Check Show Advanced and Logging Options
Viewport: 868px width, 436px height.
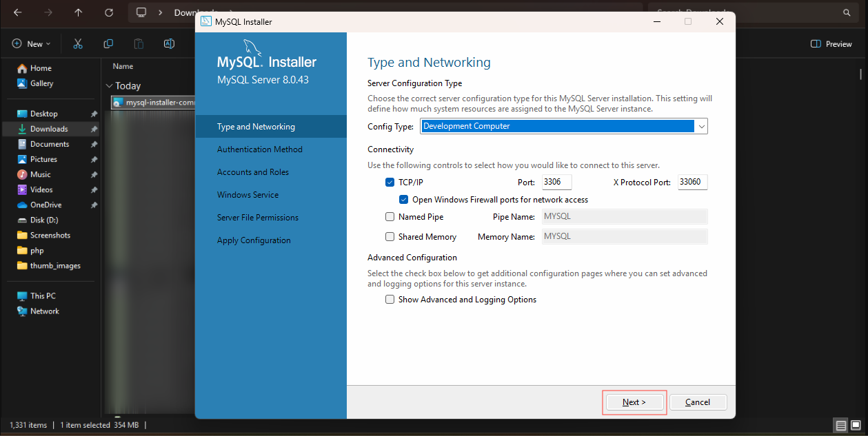pyautogui.click(x=390, y=300)
